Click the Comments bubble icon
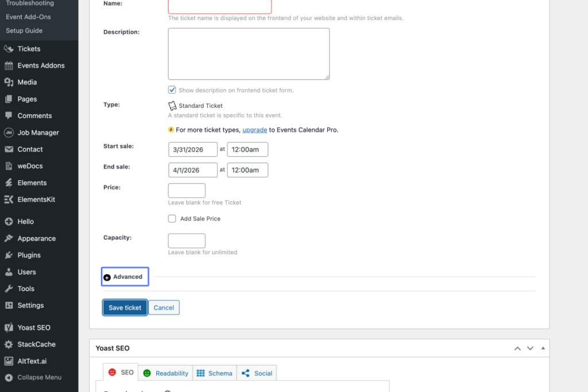 9,115
